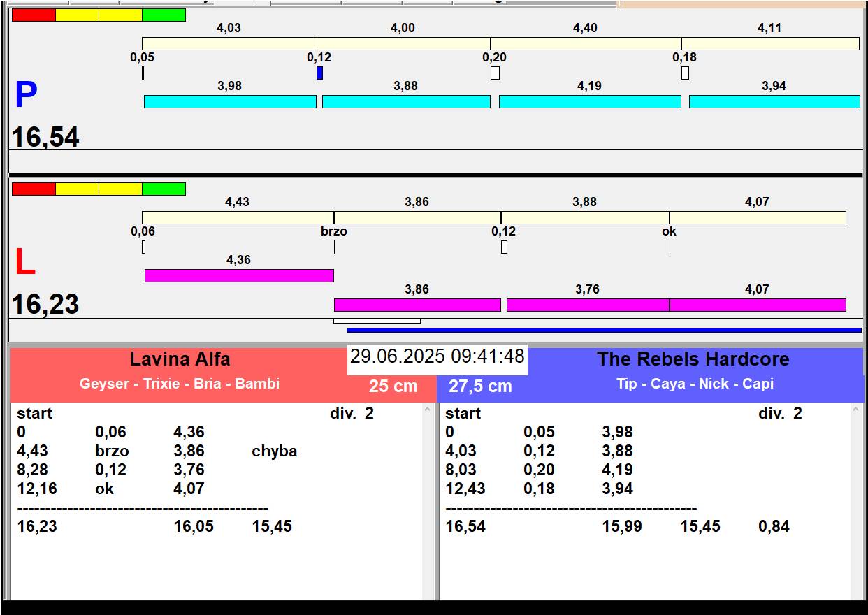The image size is (868, 615).
Task: Click the 'chyba' entry in Lavina Alfa list
Action: (275, 451)
